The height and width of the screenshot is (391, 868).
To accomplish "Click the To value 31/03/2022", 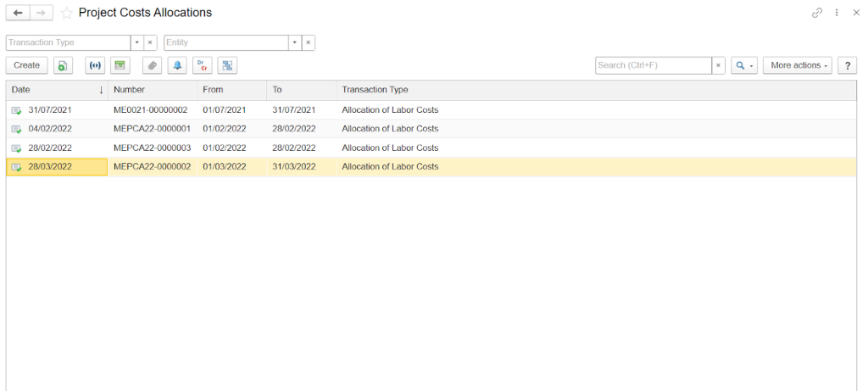I will coord(294,167).
